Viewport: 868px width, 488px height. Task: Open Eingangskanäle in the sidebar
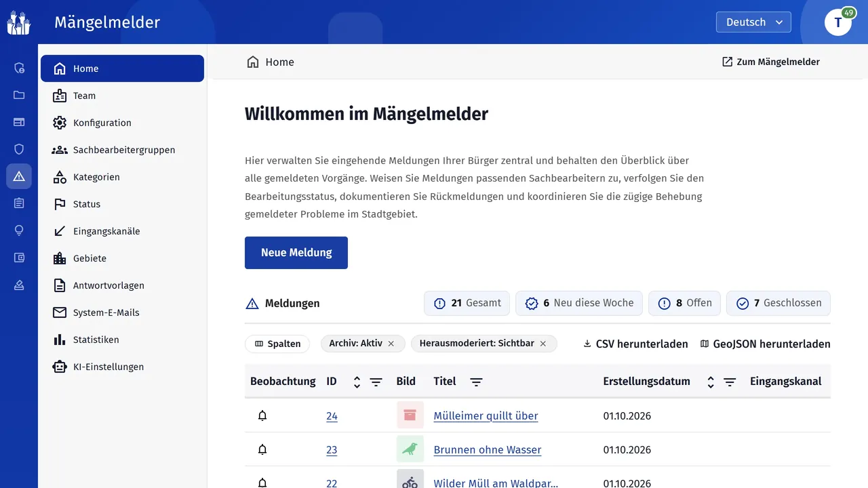pos(122,231)
